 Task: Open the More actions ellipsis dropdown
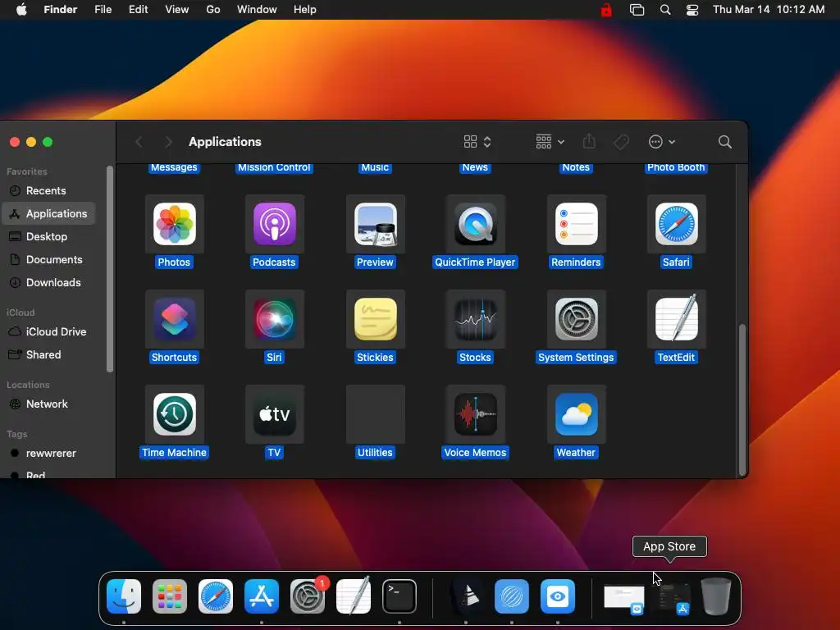[662, 142]
